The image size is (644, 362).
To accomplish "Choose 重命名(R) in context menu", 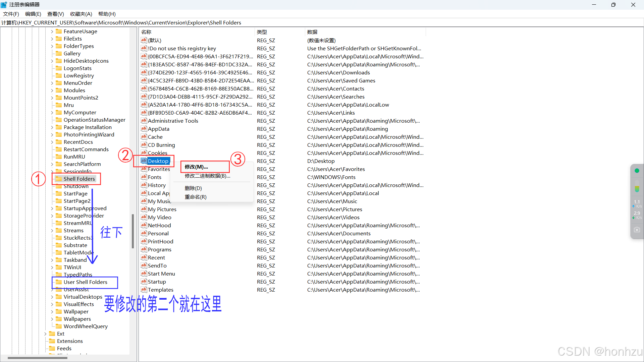I will (196, 197).
